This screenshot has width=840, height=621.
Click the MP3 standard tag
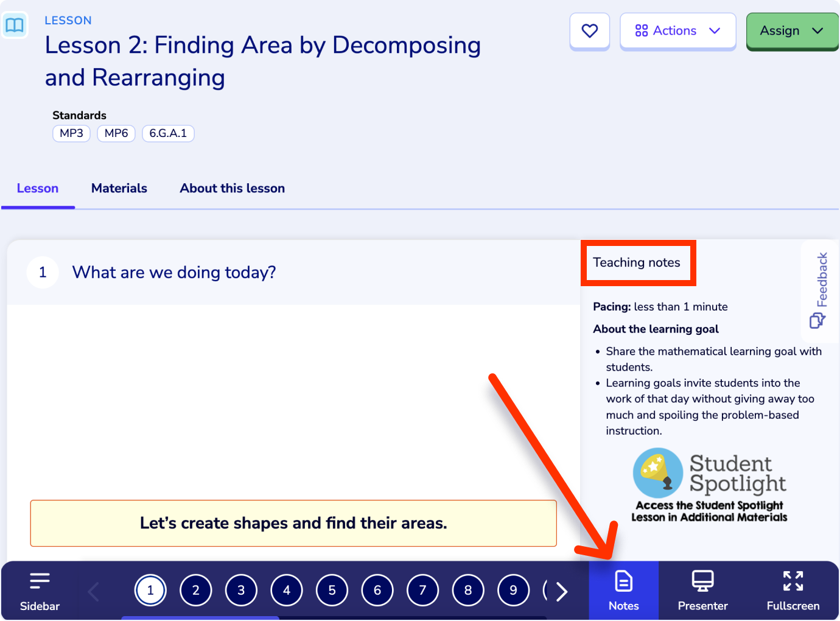click(71, 133)
